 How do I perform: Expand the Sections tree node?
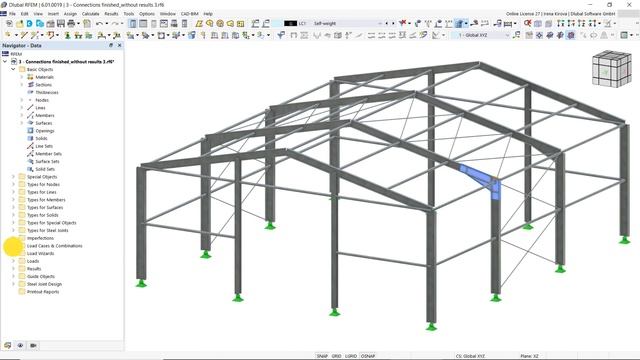[x=22, y=85]
